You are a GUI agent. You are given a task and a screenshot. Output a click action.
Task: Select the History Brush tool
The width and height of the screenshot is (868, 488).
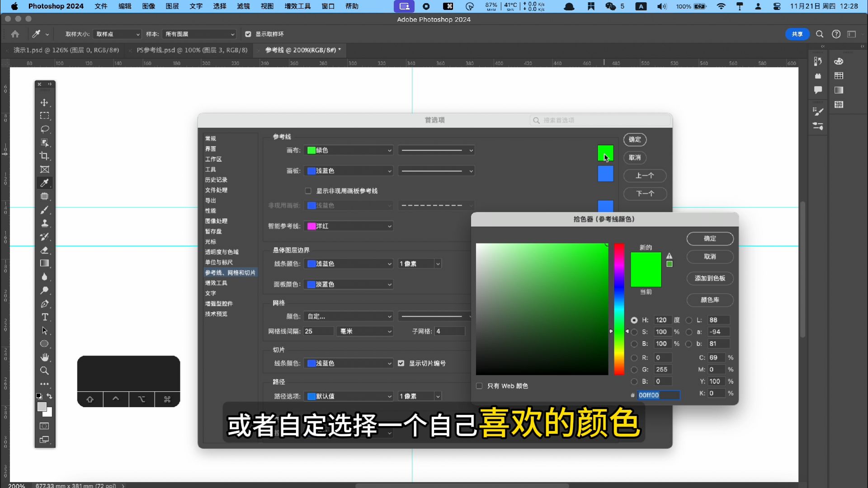point(44,236)
